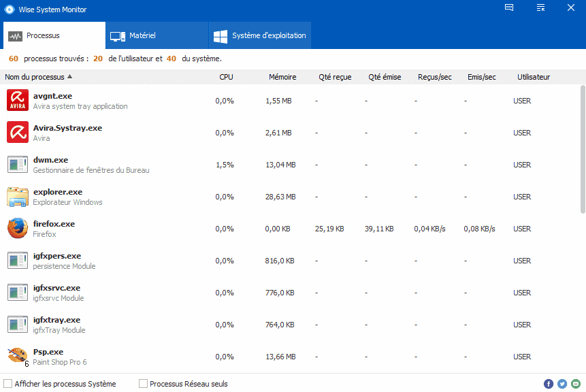Share on Facebook via the footer icon
Image resolution: width=586 pixels, height=392 pixels.
(549, 384)
